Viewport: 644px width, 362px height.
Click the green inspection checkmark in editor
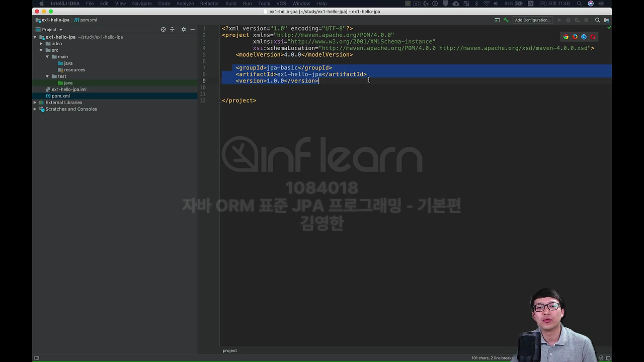(x=609, y=28)
